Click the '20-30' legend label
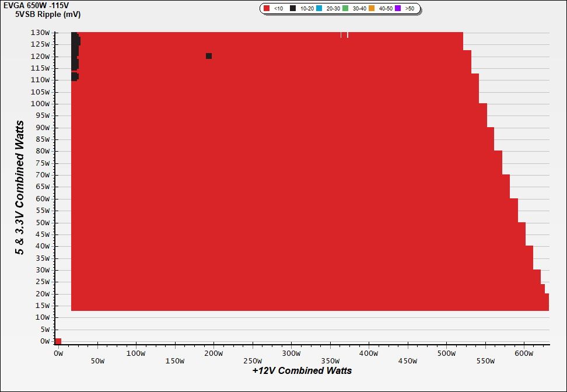Screen dimensions: 567x392 coord(333,8)
